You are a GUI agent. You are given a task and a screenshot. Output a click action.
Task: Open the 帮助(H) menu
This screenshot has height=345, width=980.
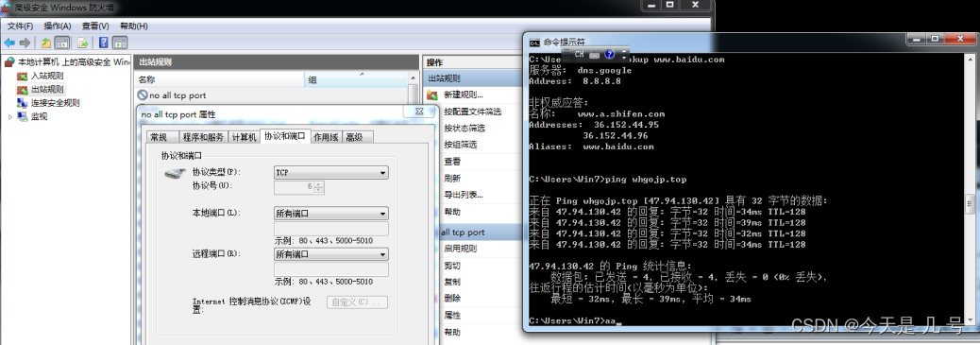tap(134, 26)
